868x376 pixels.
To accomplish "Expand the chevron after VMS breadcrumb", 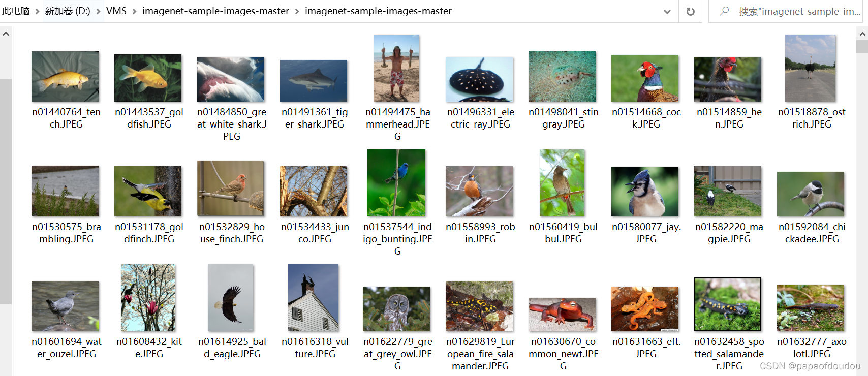I will [x=134, y=11].
